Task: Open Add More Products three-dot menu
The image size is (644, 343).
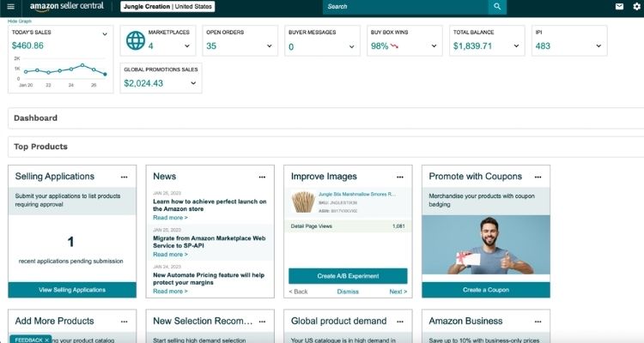Action: click(x=124, y=322)
